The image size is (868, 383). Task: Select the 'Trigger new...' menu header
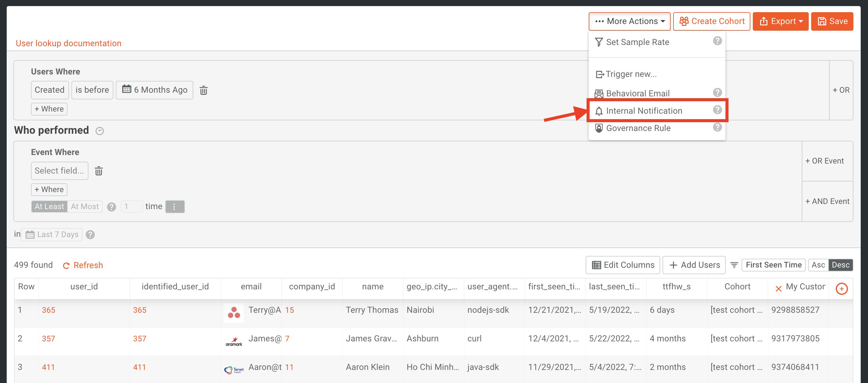[x=626, y=74]
